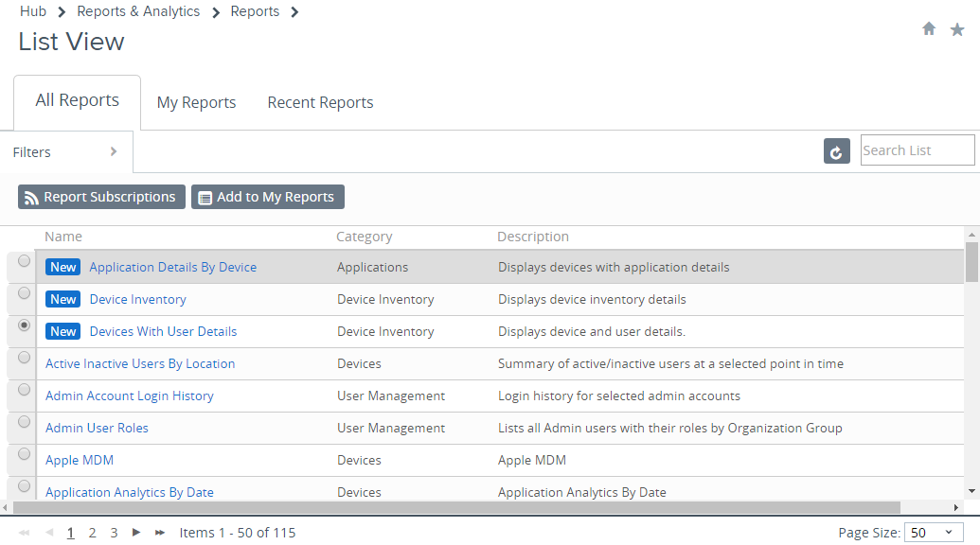Click the Reports & Analytics breadcrumb
The height and width of the screenshot is (545, 980).
[x=138, y=11]
